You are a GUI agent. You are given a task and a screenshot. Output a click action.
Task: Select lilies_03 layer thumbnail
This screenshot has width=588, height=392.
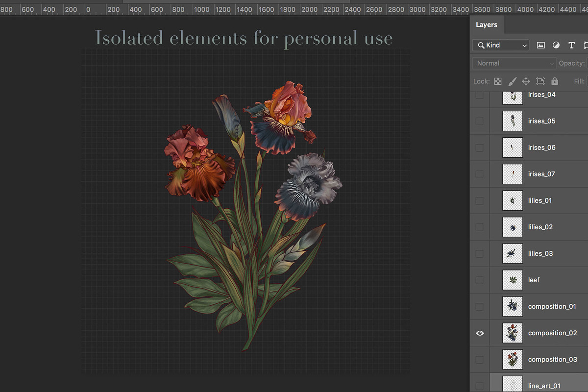[x=513, y=253]
